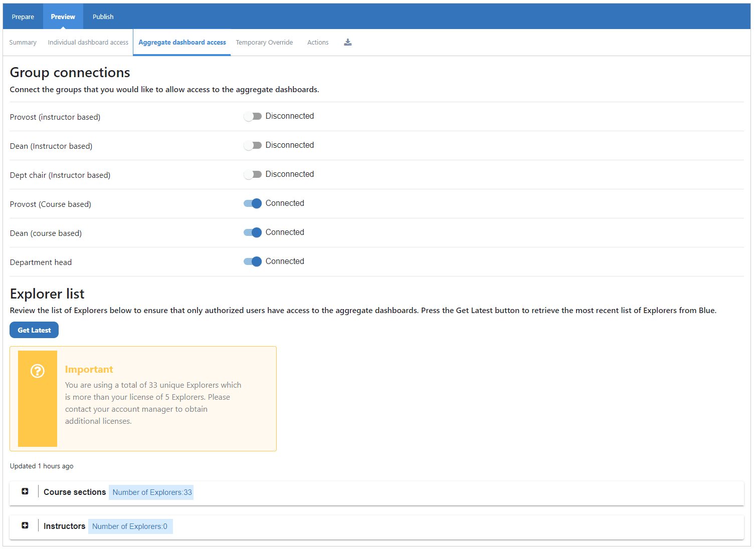Disconnect Department head group
The width and height of the screenshot is (756, 552).
[x=253, y=261]
